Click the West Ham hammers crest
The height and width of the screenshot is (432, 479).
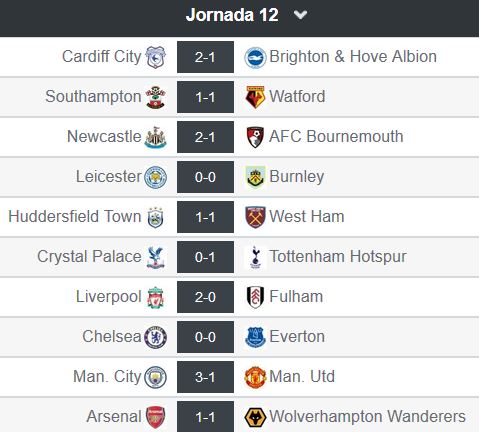coord(255,217)
